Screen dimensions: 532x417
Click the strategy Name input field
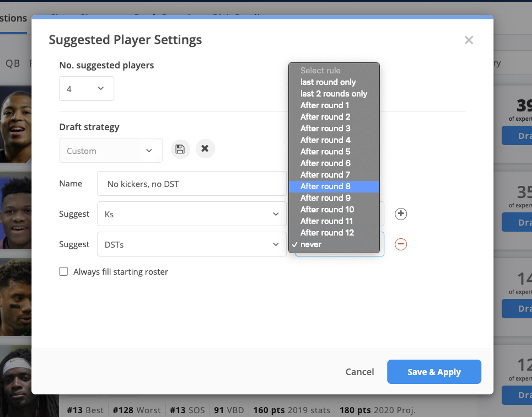pos(192,184)
